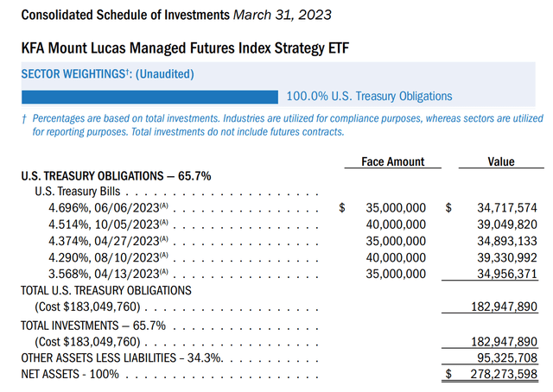Click the 40,000,000 face amount for 08/10/2023
The image size is (553, 392).
(x=391, y=257)
